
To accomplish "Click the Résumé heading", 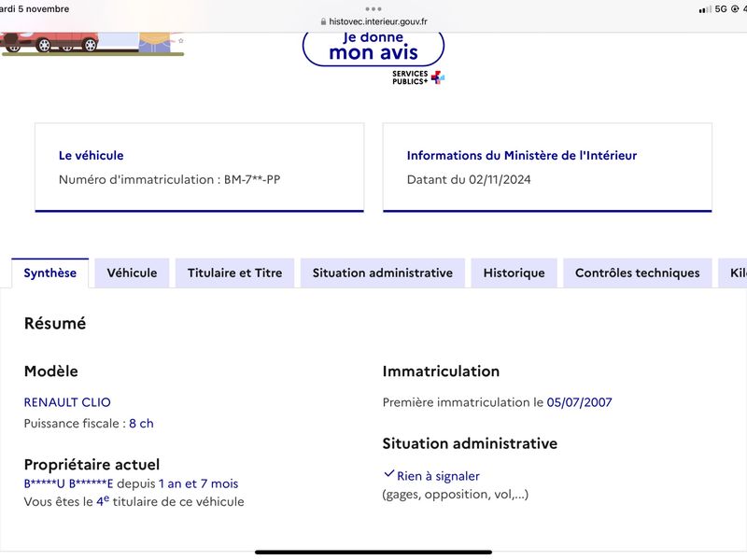I will pyautogui.click(x=55, y=323).
